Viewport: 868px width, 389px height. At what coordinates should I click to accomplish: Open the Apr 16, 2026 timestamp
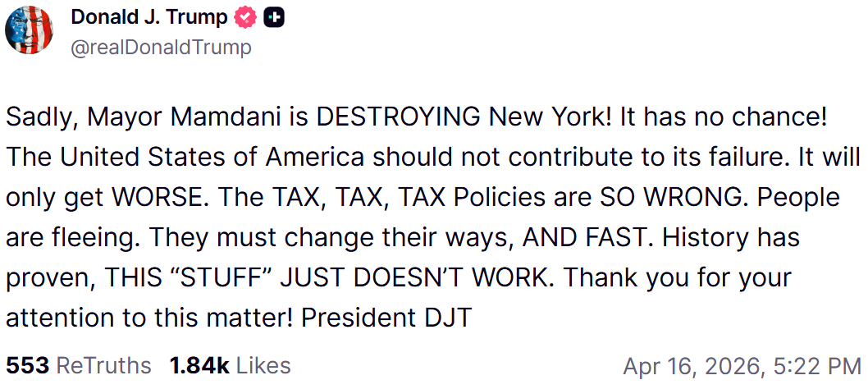point(742,365)
